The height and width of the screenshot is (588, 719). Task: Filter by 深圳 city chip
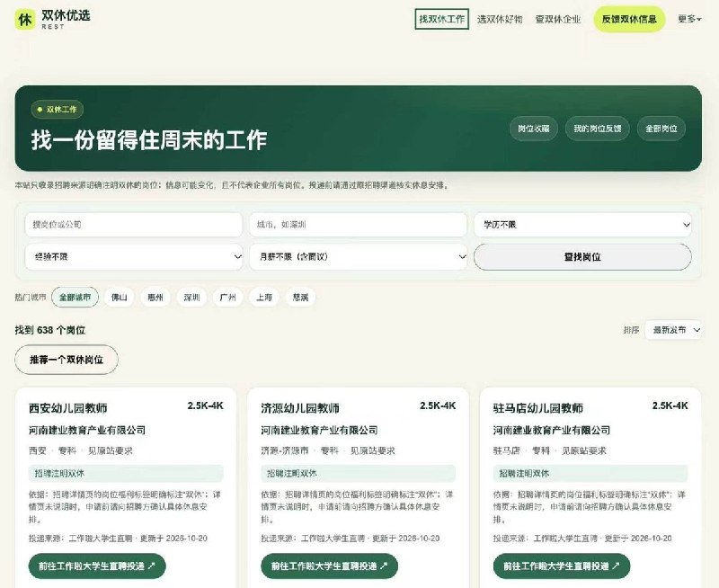pyautogui.click(x=191, y=298)
